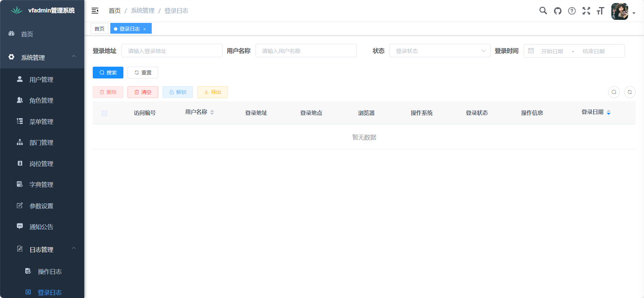Image resolution: width=644 pixels, height=298 pixels.
Task: Sort by 登录日期 column arrows
Action: (609, 112)
